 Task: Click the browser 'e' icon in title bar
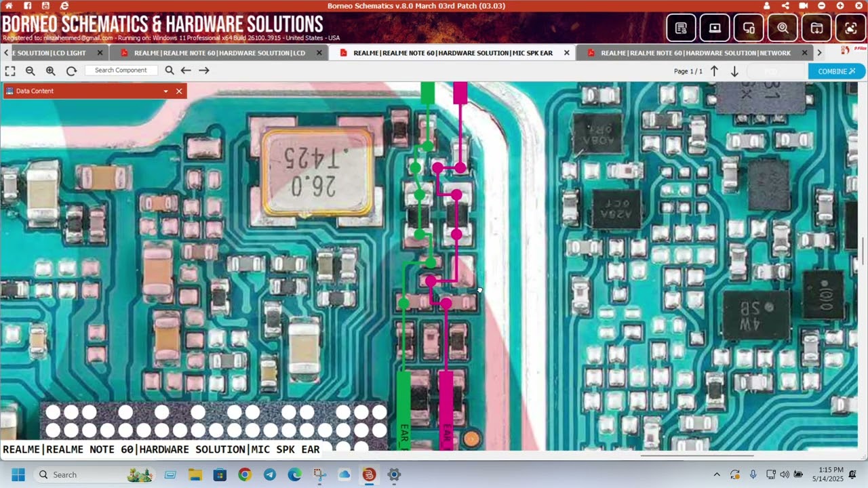64,5
